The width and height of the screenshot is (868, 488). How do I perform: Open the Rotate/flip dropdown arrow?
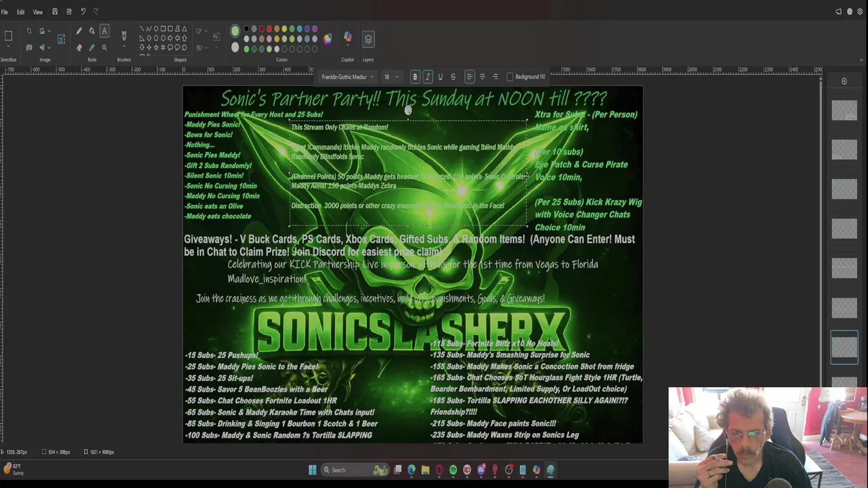49,47
